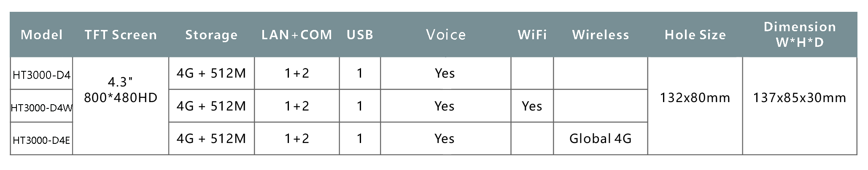Click the Storage header cell
Image resolution: width=868 pixels, height=170 pixels.
click(x=211, y=35)
